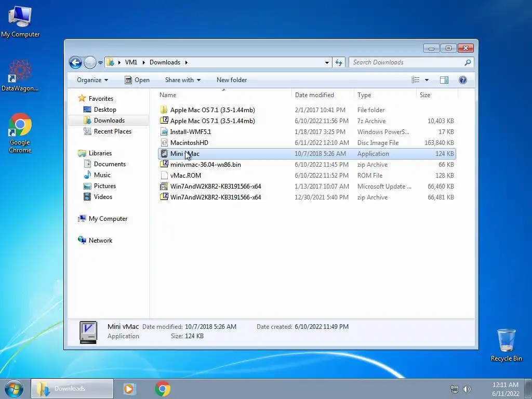The image size is (532, 399).
Task: Sort by the Type column header
Action: pyautogui.click(x=385, y=95)
